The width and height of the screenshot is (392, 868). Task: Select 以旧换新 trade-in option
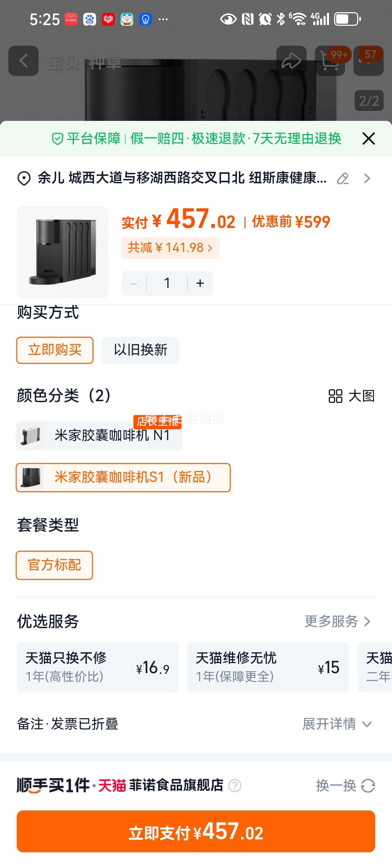click(140, 350)
